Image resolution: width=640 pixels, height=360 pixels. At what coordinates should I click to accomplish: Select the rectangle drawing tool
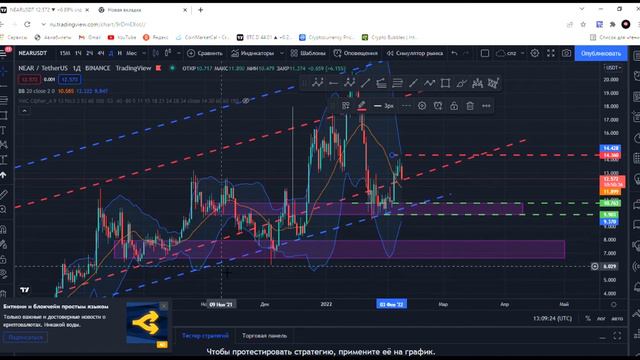click(x=445, y=83)
